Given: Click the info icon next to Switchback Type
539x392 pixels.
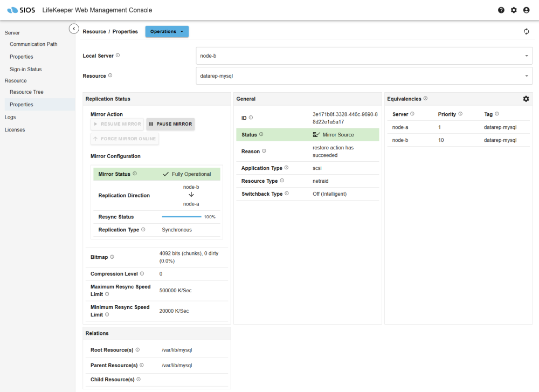Looking at the screenshot, I should (x=287, y=194).
